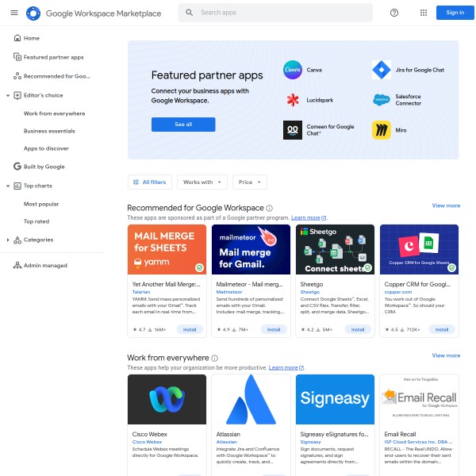Open the main hamburger menu

pyautogui.click(x=14, y=13)
